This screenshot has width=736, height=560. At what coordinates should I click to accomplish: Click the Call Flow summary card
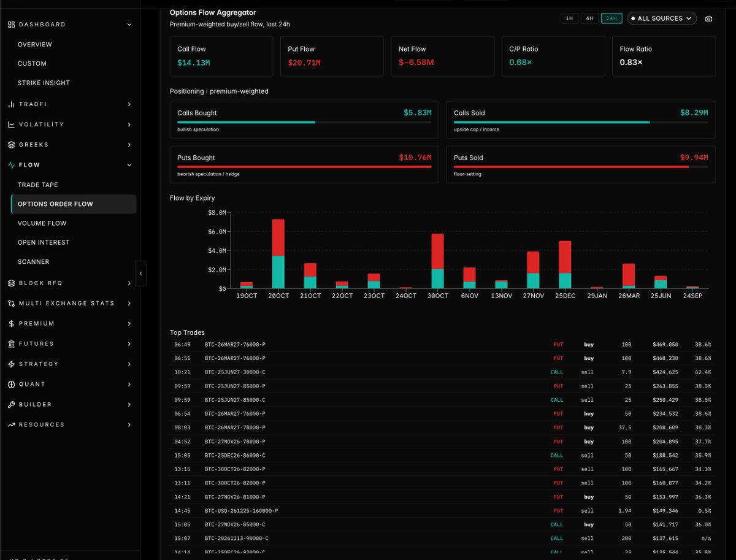click(x=221, y=56)
